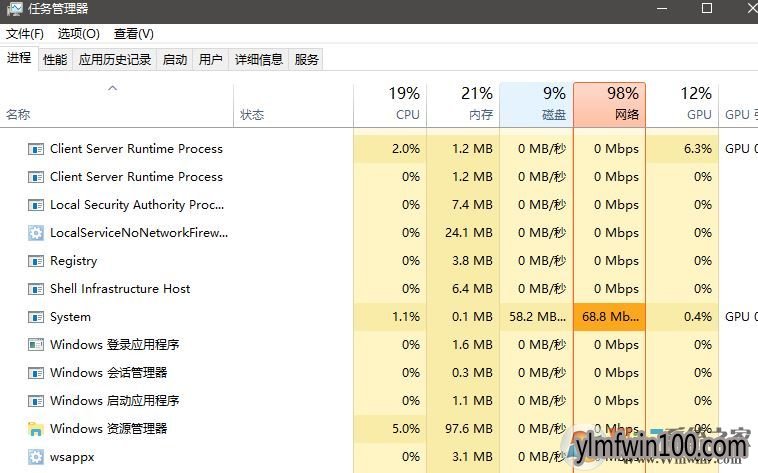This screenshot has width=758, height=473.
Task: Switch to the 详细信息 tab
Action: point(259,59)
